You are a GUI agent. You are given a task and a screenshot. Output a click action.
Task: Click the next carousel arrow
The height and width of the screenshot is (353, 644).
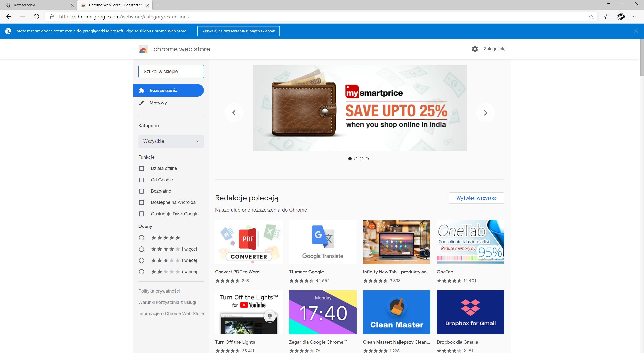pos(486,113)
